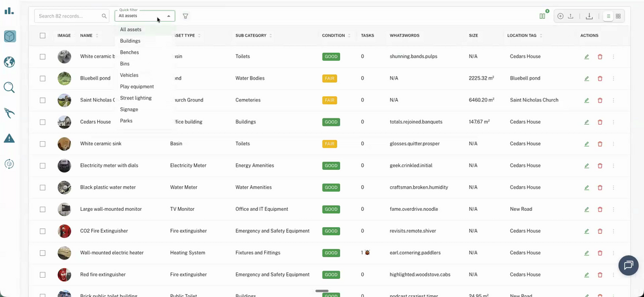This screenshot has width=644, height=297.
Task: Open more options for Large wall-mounted monitor row
Action: tap(614, 210)
